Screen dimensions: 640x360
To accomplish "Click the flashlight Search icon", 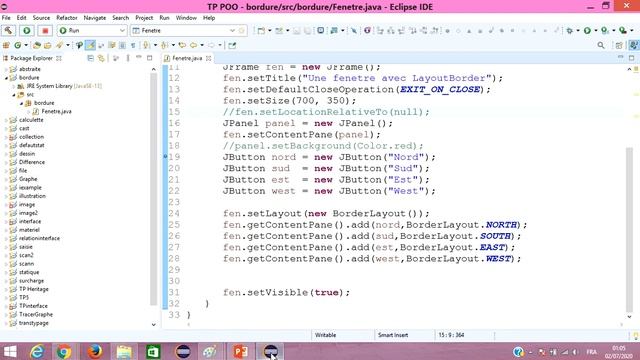I will (60, 45).
